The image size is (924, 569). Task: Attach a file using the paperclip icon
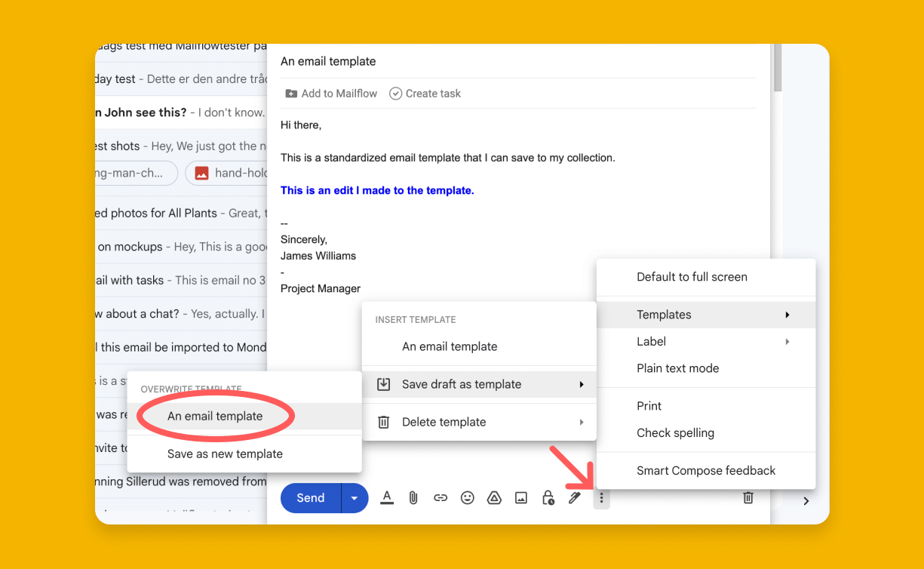413,497
